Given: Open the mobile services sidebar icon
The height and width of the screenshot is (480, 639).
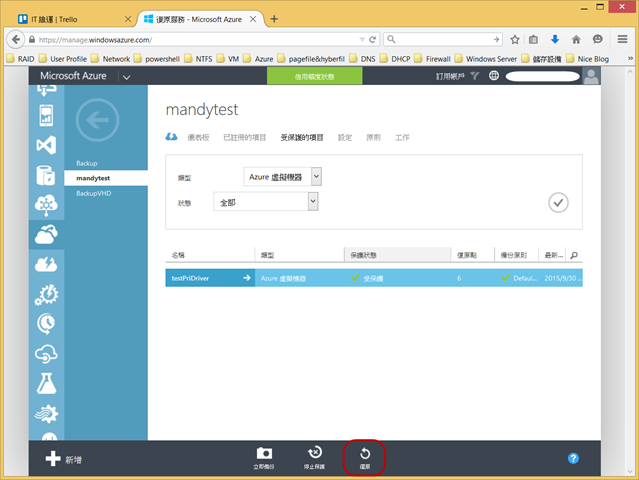Looking at the screenshot, I should coord(46,115).
